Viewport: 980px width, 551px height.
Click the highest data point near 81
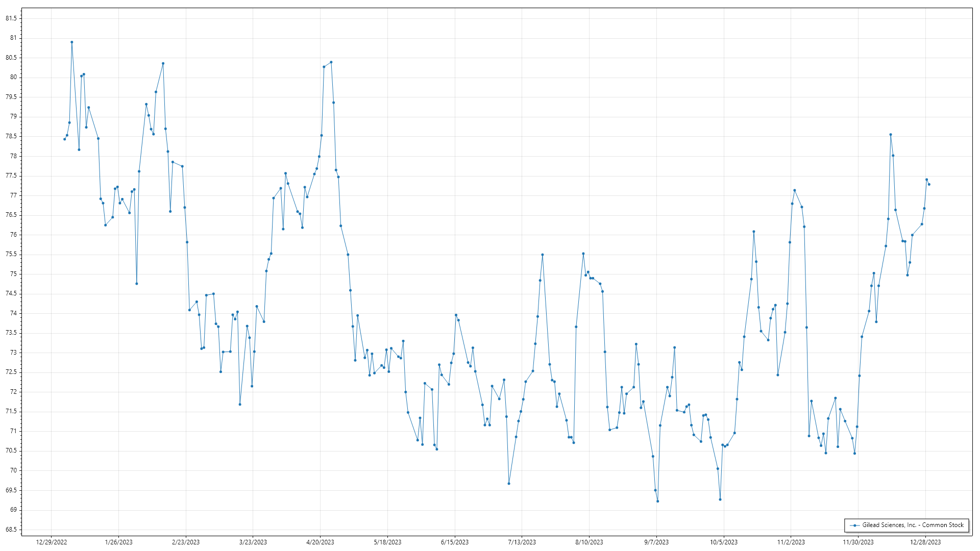pyautogui.click(x=72, y=42)
